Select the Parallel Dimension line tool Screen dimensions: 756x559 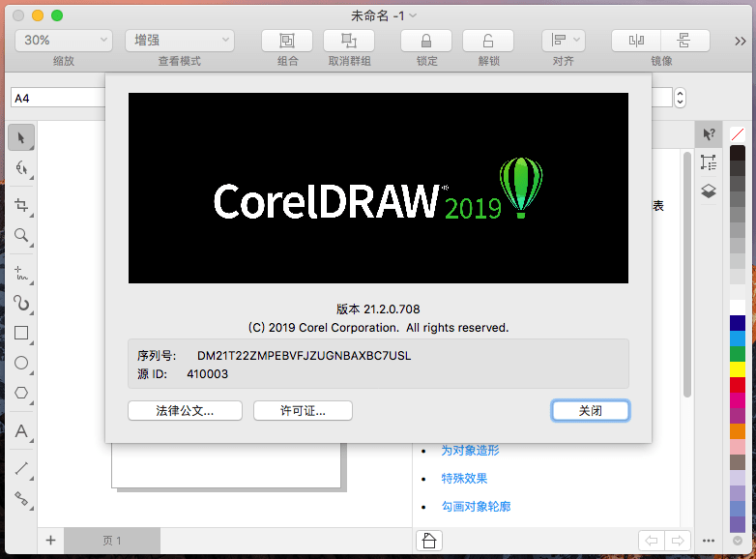coord(20,468)
